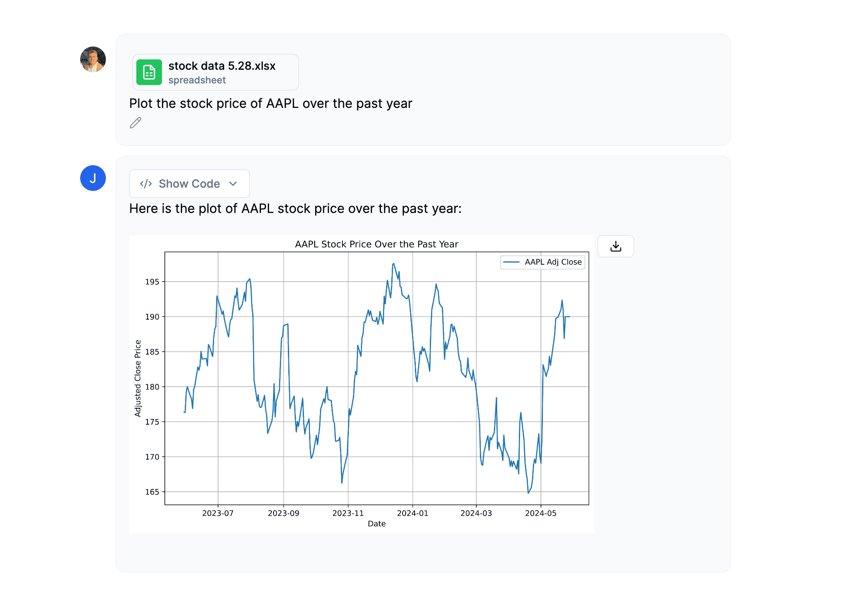Click the "165" y-axis tick label
This screenshot has height=616, width=842.
tap(152, 492)
